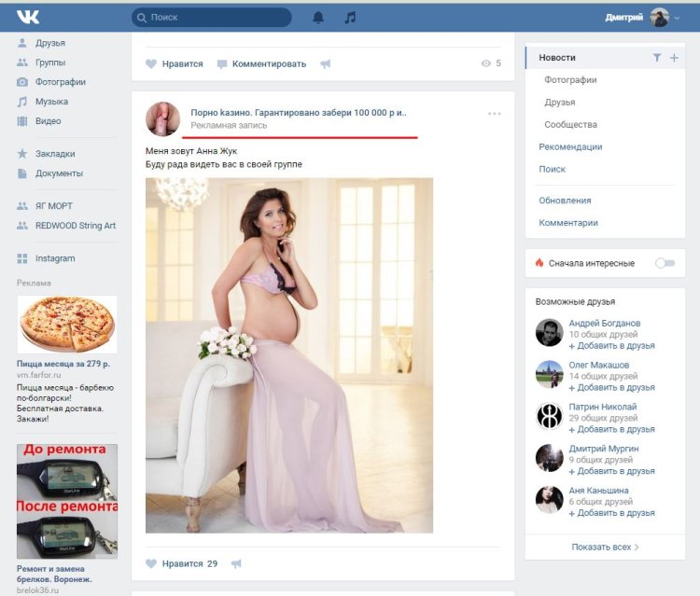Add Андрей Богданов to friends
The width and height of the screenshot is (700, 596).
point(614,345)
